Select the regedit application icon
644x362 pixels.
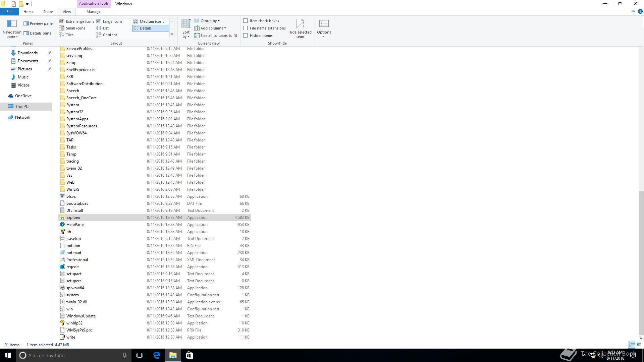(x=62, y=267)
